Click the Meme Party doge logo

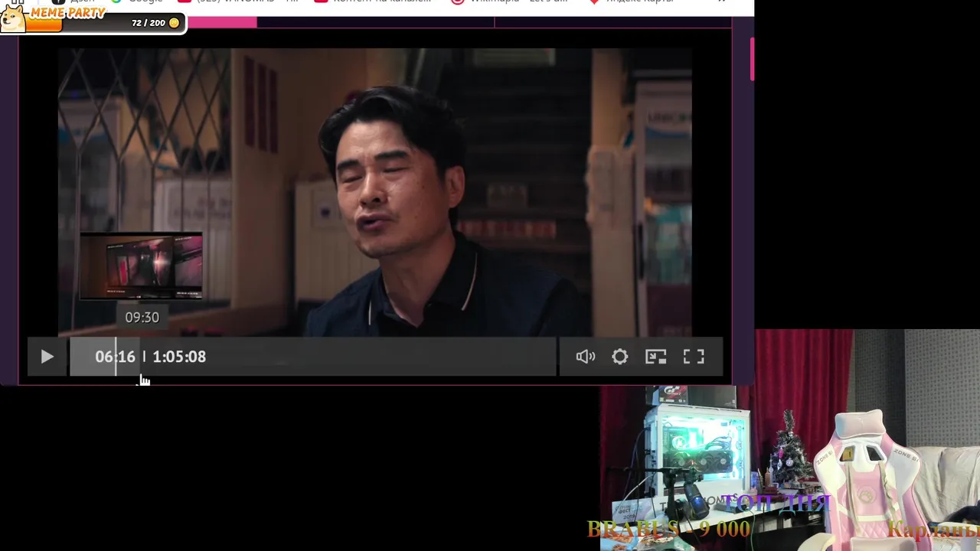coord(13,19)
